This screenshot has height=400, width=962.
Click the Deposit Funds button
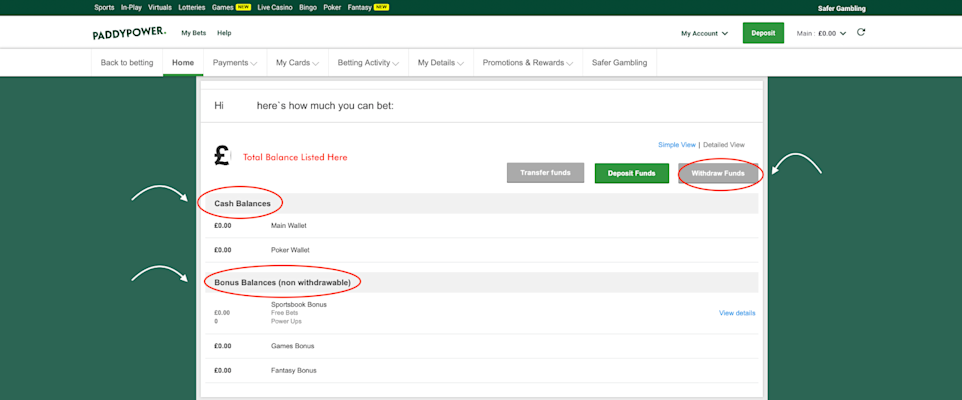631,174
